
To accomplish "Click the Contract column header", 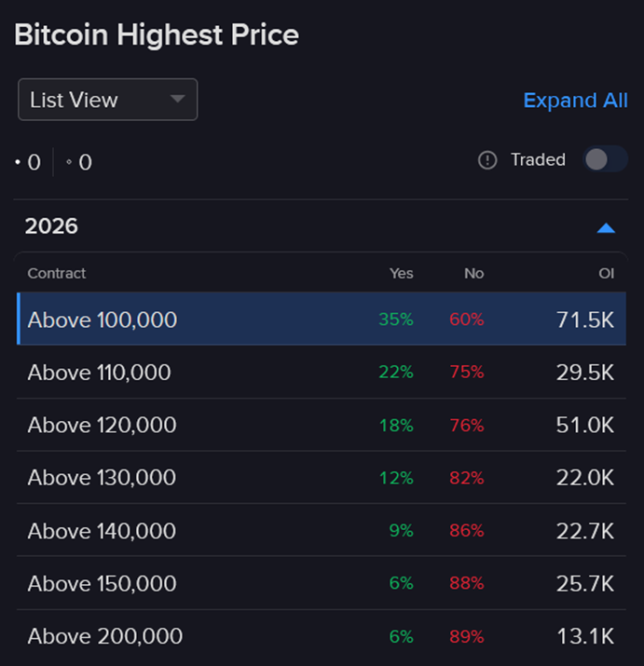I will (57, 274).
